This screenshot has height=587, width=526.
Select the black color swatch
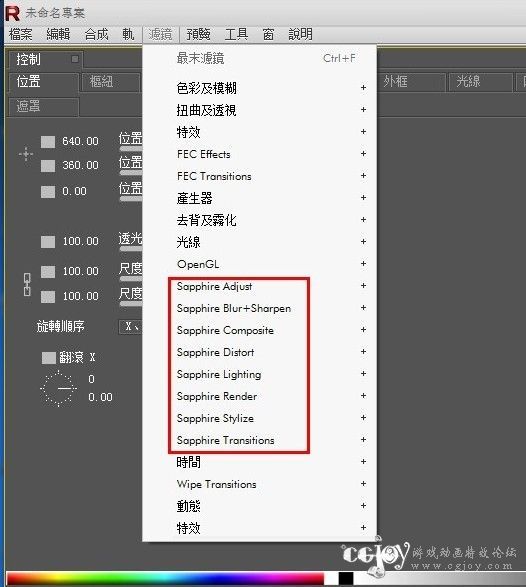tap(346, 578)
